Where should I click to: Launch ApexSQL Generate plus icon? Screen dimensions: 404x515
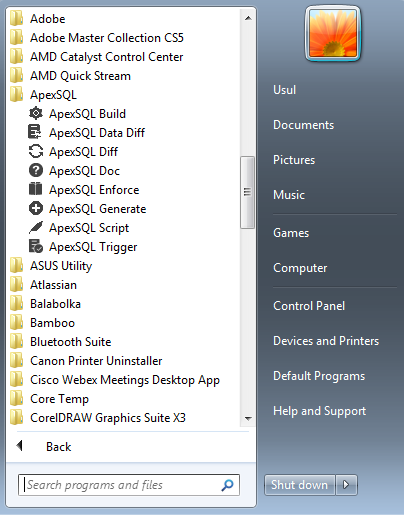coord(36,208)
